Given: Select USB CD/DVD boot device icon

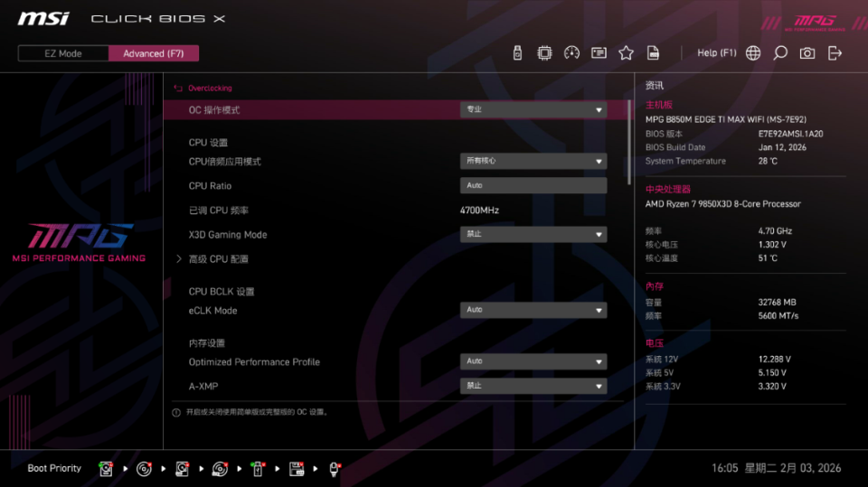Looking at the screenshot, I should coord(220,469).
